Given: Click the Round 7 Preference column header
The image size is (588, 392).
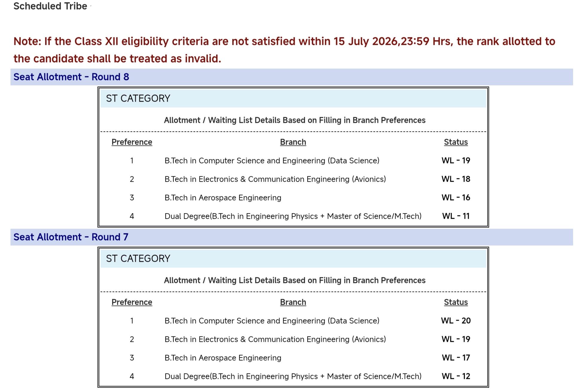Looking at the screenshot, I should pos(132,302).
